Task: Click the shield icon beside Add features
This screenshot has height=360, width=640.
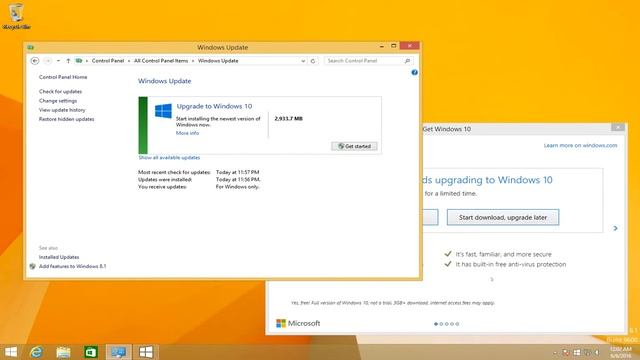Action: coord(33,266)
